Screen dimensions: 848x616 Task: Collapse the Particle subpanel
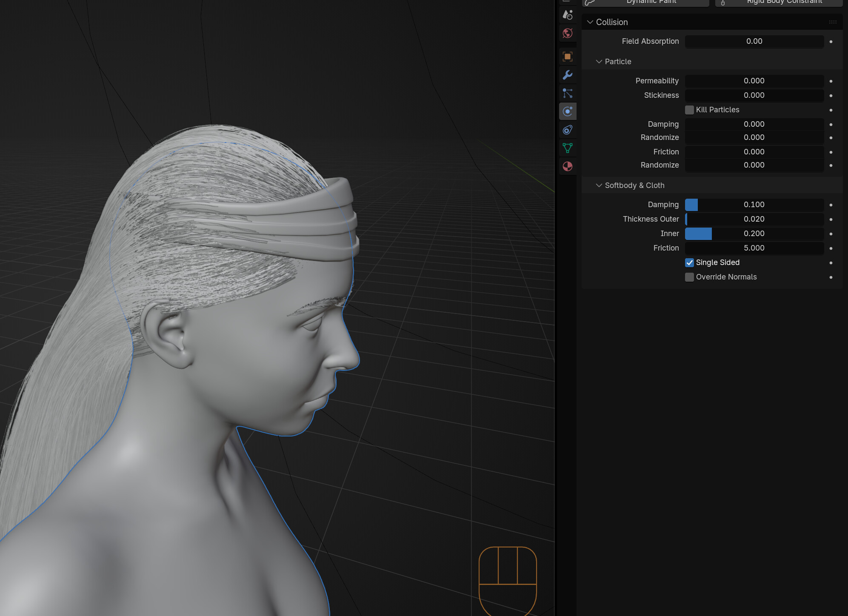599,62
